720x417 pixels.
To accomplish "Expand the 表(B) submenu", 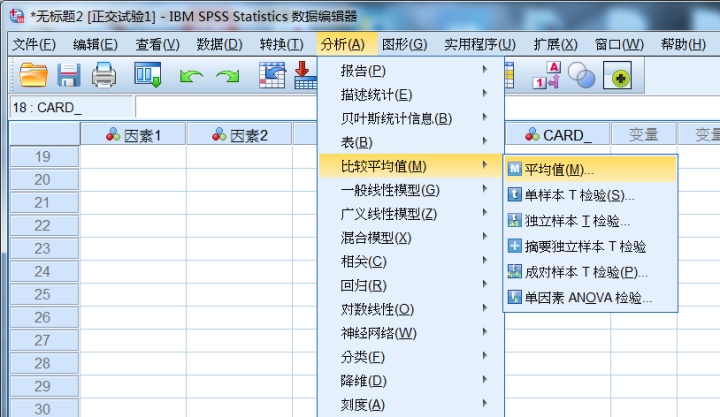I will pos(411,142).
